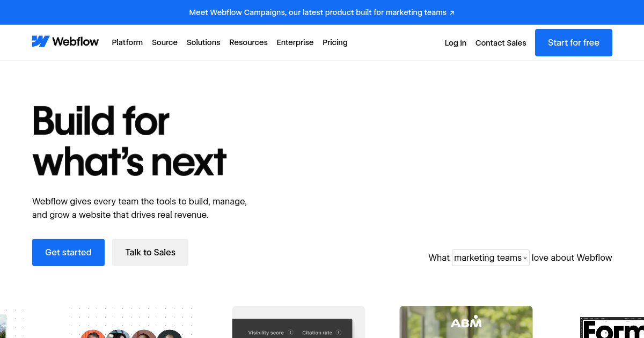644x338 pixels.
Task: Go to the Pricing page
Action: coord(335,42)
